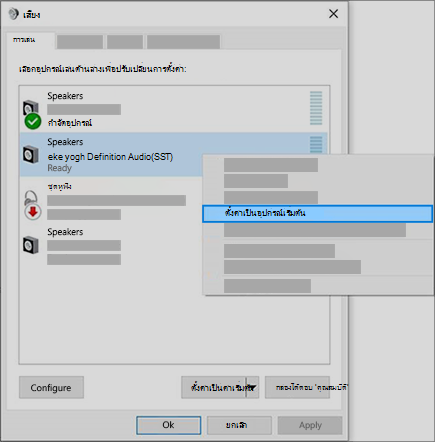Image resolution: width=435 pixels, height=442 pixels.
Task: Click the instruction text above device list
Action: (102, 69)
